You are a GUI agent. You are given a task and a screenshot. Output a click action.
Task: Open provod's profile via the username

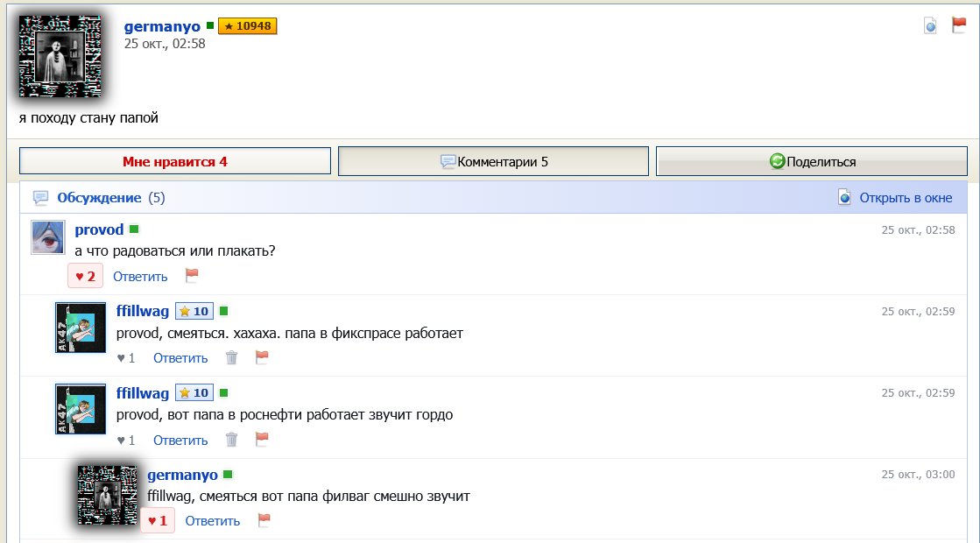[x=99, y=230]
